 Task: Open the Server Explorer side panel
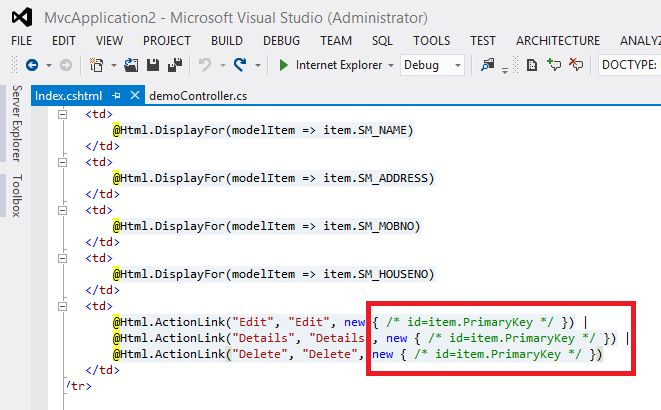(16, 123)
